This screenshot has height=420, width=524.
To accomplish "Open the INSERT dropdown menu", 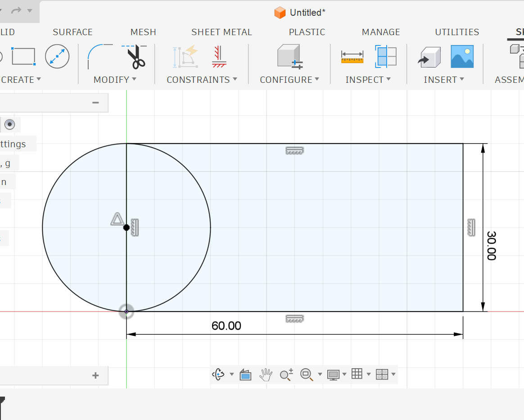I will [444, 80].
